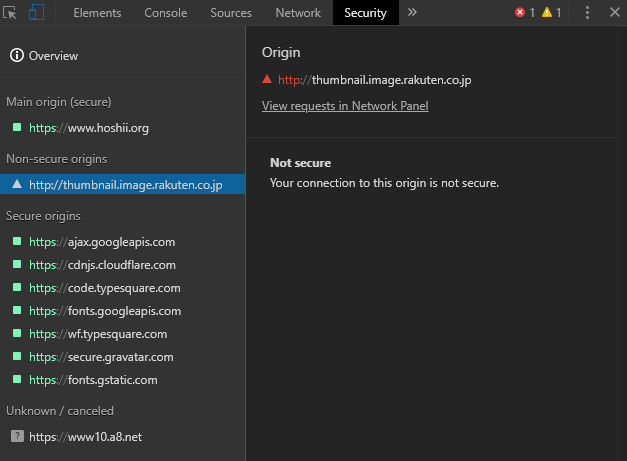Toggle the device toolbar icon
The width and height of the screenshot is (627, 461).
[x=36, y=13]
